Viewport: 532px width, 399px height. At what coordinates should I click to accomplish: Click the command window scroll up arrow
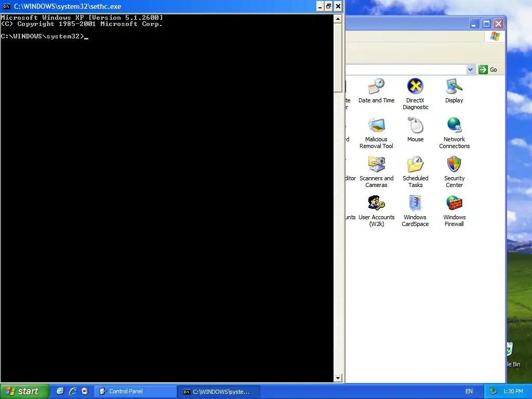click(x=338, y=19)
